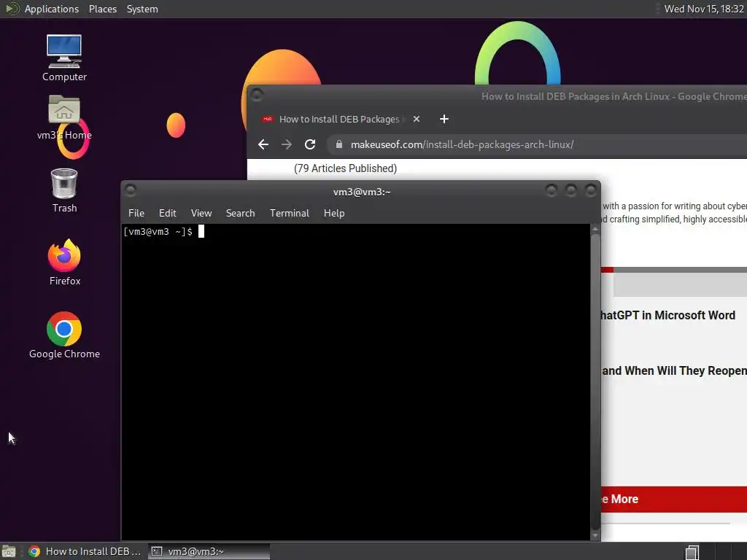Close the How to Install DEB Packages tab
Image resolution: width=747 pixels, height=560 pixels.
tap(417, 119)
